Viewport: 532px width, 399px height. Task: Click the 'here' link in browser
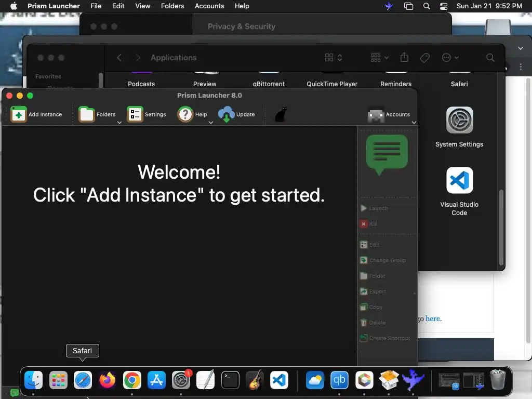click(x=433, y=318)
